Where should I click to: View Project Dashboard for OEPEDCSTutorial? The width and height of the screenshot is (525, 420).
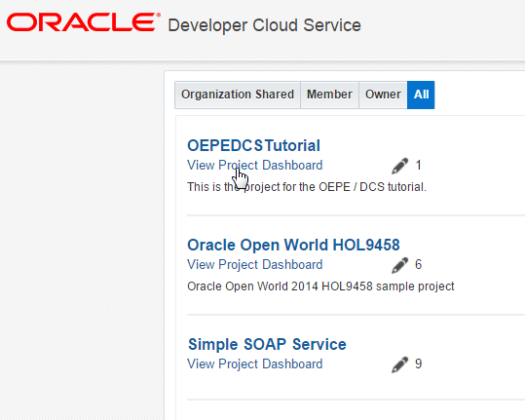coord(255,165)
